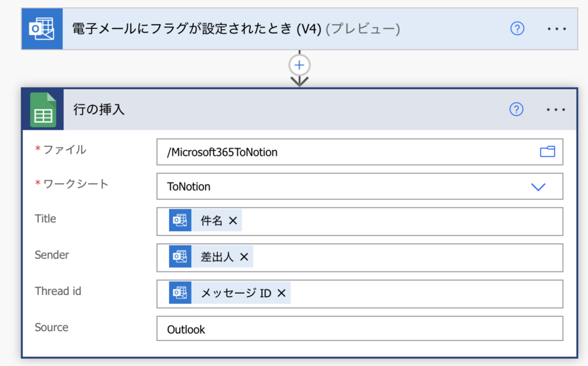Open the trigger's more options menu
This screenshot has width=588, height=366.
(x=556, y=29)
